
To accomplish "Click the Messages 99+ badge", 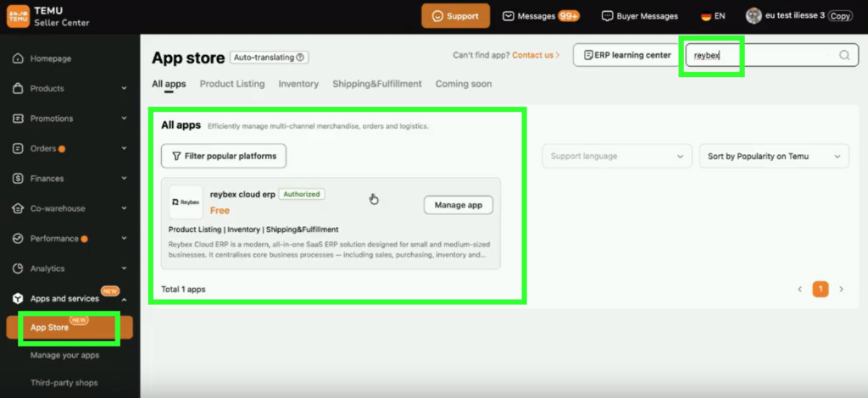I will tap(569, 16).
